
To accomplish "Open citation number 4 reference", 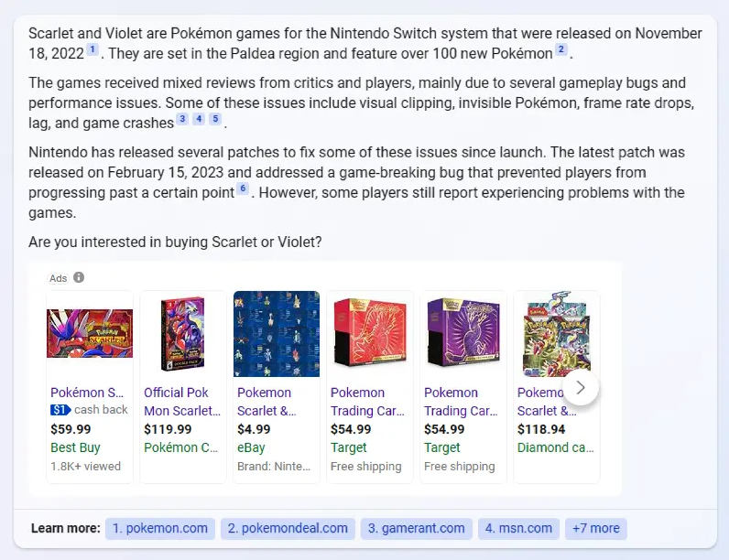I will (199, 119).
